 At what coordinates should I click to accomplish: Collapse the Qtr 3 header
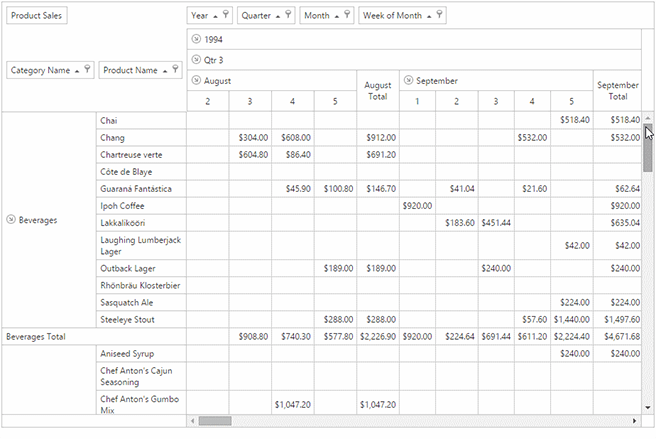[x=196, y=59]
